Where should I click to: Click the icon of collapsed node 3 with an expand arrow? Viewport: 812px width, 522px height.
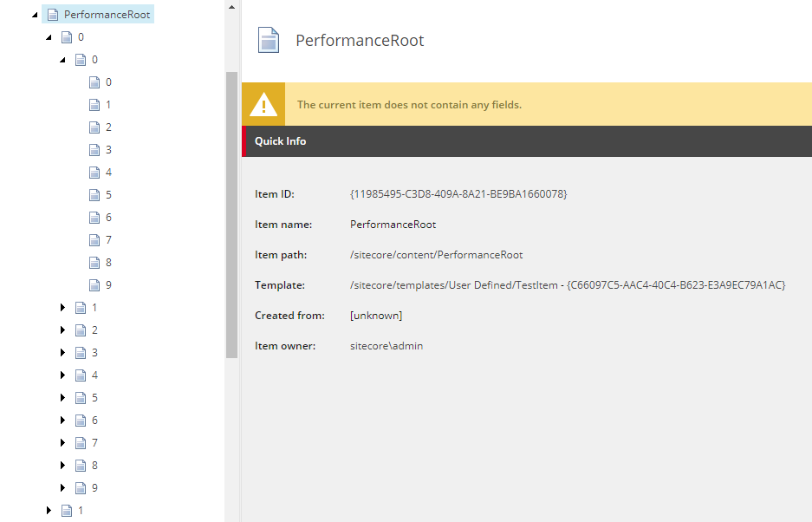[81, 353]
